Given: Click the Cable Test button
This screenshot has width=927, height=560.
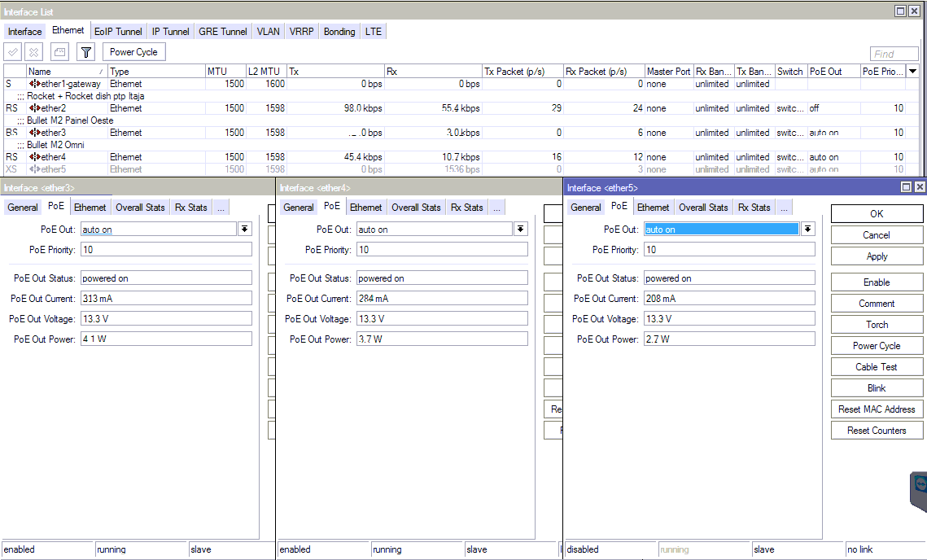Looking at the screenshot, I should (x=877, y=367).
